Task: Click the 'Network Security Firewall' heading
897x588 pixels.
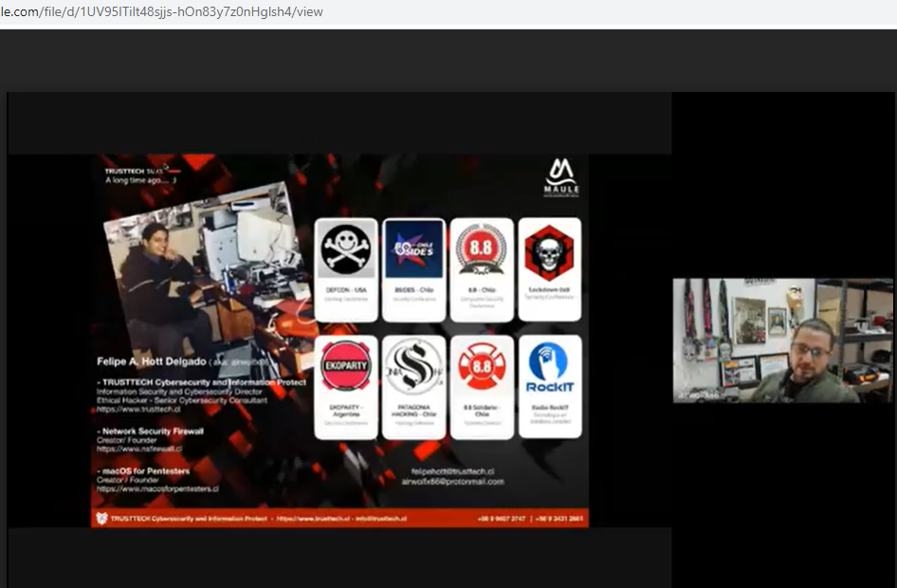Action: [x=153, y=432]
